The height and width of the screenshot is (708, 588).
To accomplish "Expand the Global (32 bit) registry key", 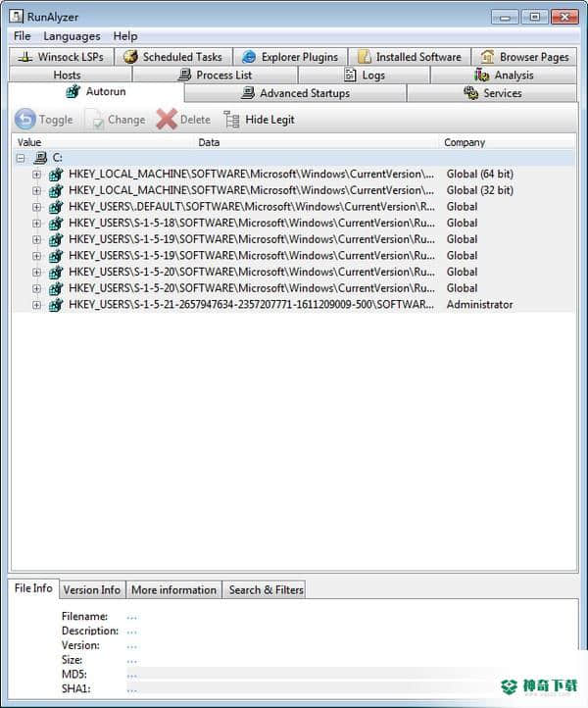I will [36, 190].
